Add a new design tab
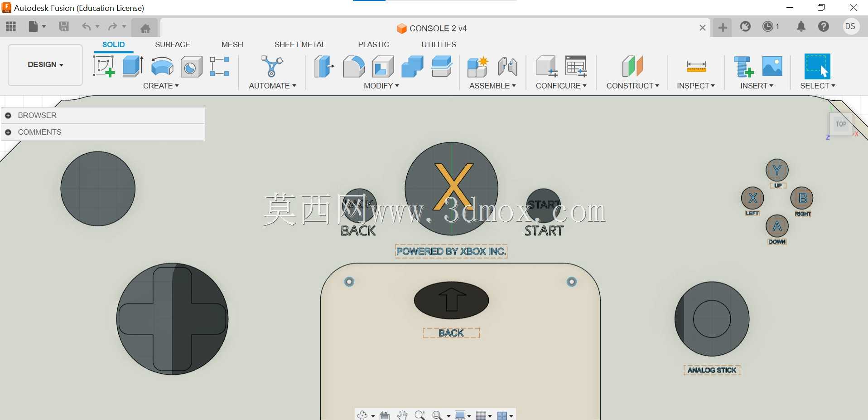868x420 pixels. (723, 28)
